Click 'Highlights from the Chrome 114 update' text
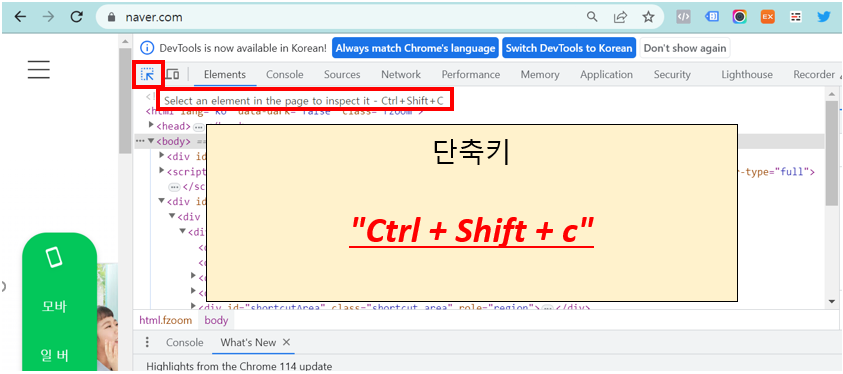843x374 pixels. point(239,366)
